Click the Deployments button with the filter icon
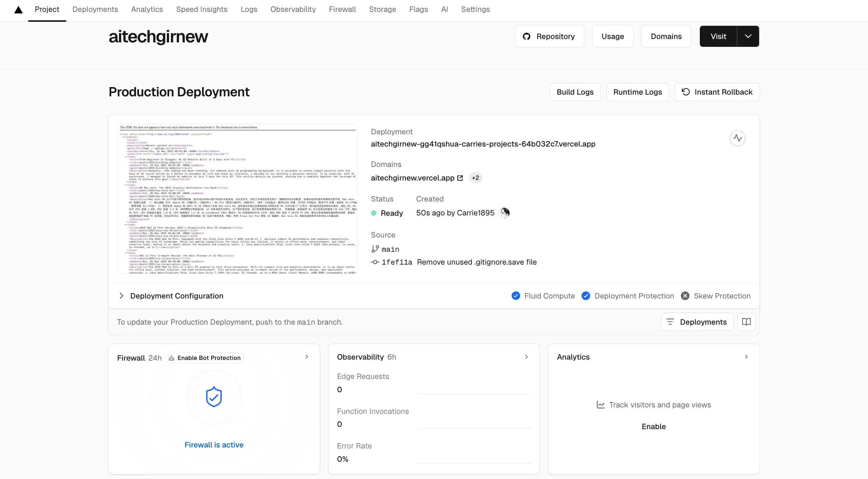 697,322
